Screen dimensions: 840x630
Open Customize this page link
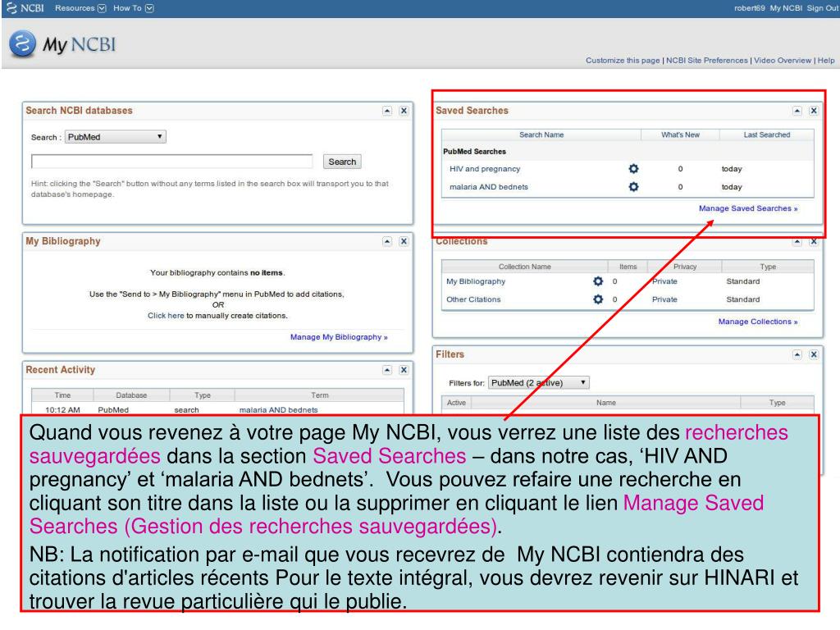click(x=623, y=61)
